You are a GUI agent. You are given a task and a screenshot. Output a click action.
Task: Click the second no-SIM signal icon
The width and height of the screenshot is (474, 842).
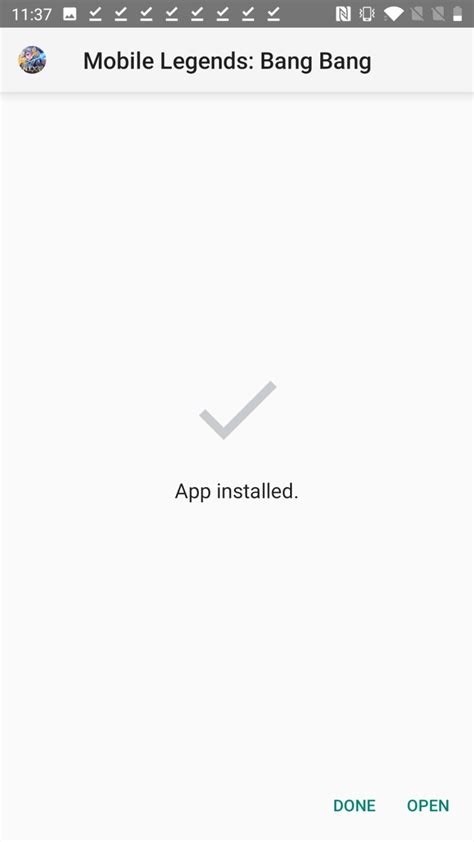click(x=438, y=14)
